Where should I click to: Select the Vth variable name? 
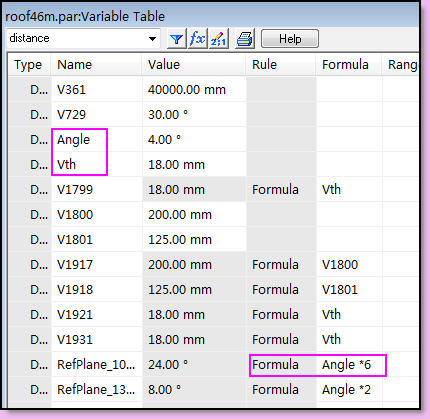point(96,165)
